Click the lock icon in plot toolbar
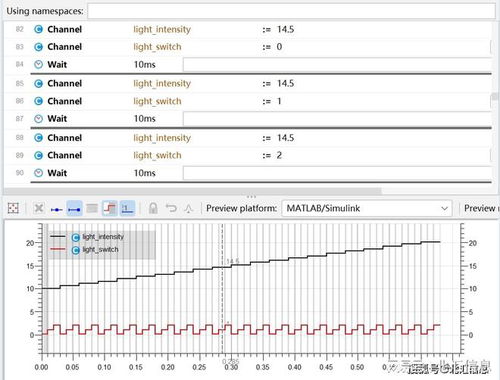 (153, 208)
